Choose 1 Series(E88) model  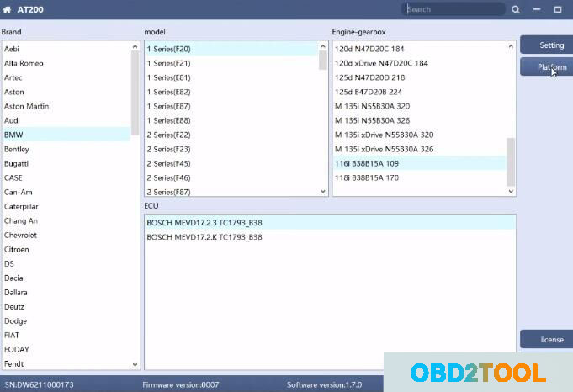pos(231,120)
